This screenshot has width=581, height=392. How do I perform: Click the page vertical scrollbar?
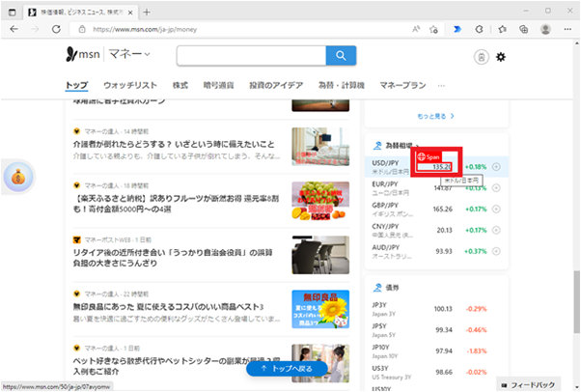[576, 302]
